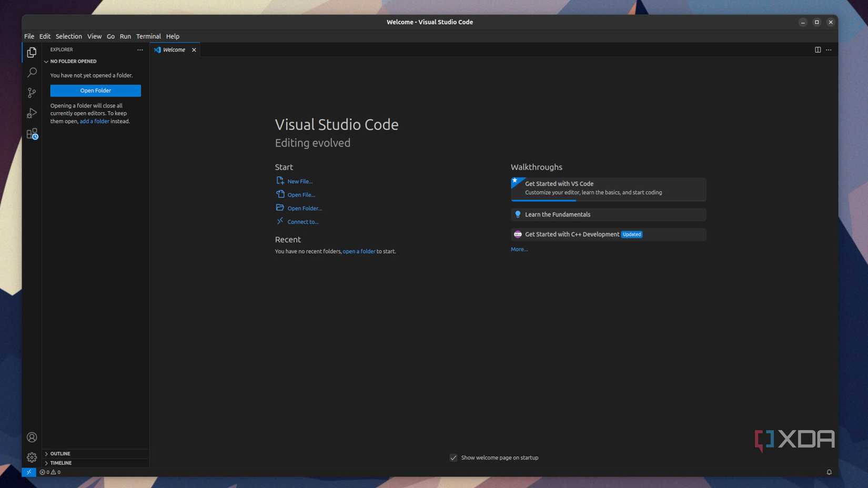Open the remote connection indicator
The image size is (868, 488).
click(x=29, y=472)
